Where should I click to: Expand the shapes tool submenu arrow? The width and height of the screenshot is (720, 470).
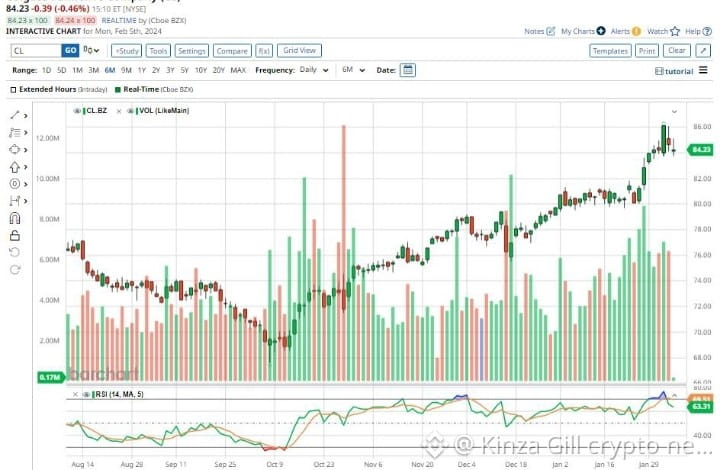click(x=26, y=150)
